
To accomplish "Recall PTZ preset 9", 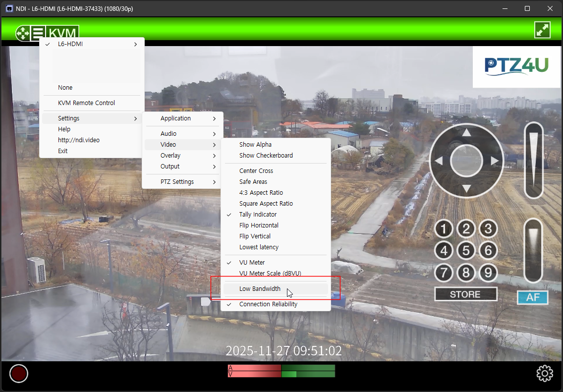I will [x=488, y=273].
